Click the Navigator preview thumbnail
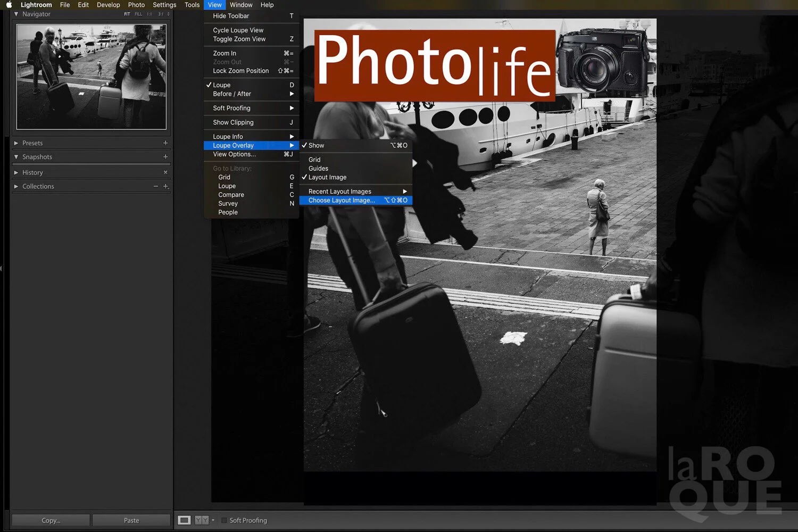 click(92, 77)
